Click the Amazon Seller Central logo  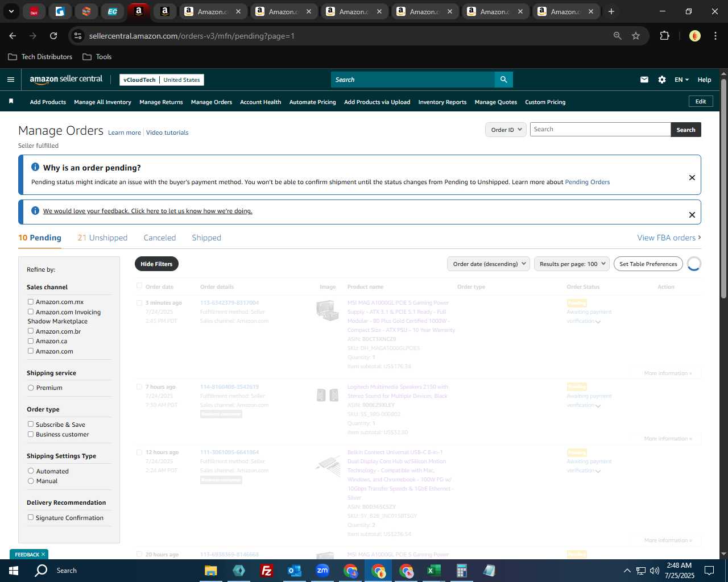(x=66, y=80)
